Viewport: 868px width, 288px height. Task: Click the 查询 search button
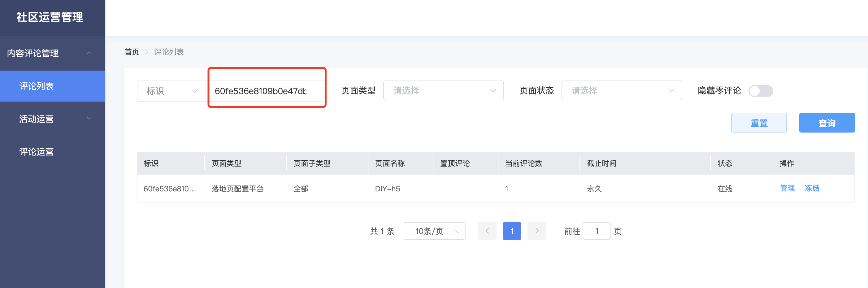(827, 123)
